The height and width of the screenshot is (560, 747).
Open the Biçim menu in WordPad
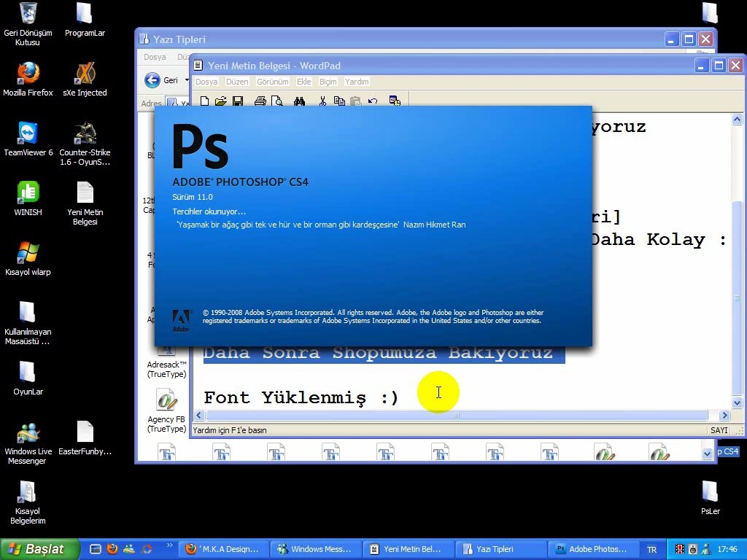(328, 82)
